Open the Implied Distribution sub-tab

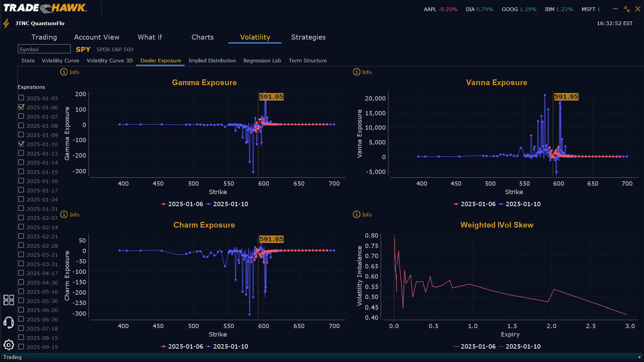pos(212,61)
